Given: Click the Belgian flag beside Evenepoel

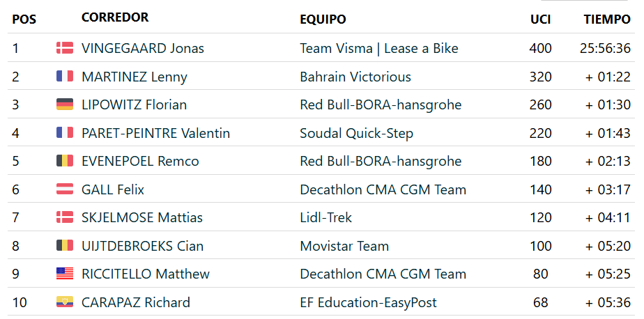Looking at the screenshot, I should tap(65, 161).
